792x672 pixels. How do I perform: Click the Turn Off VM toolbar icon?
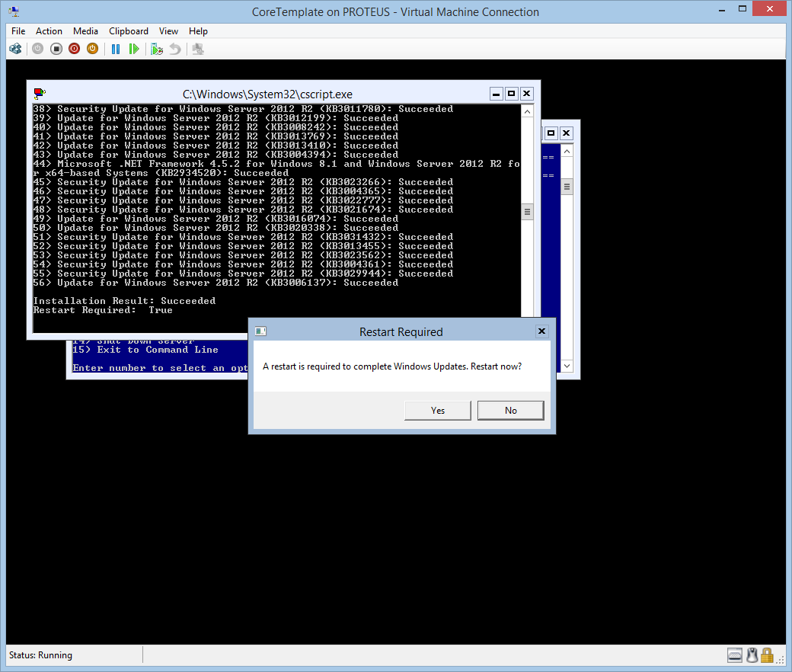click(56, 49)
